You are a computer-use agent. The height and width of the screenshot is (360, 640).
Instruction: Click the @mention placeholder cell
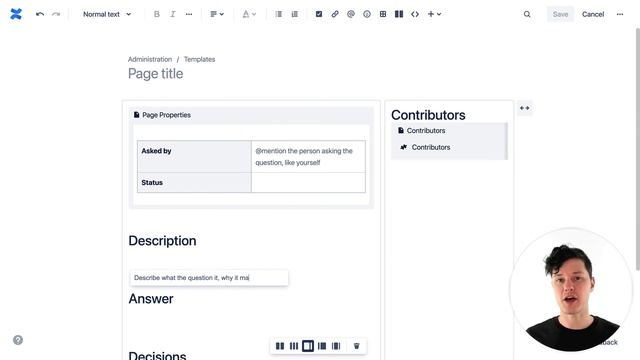point(308,156)
